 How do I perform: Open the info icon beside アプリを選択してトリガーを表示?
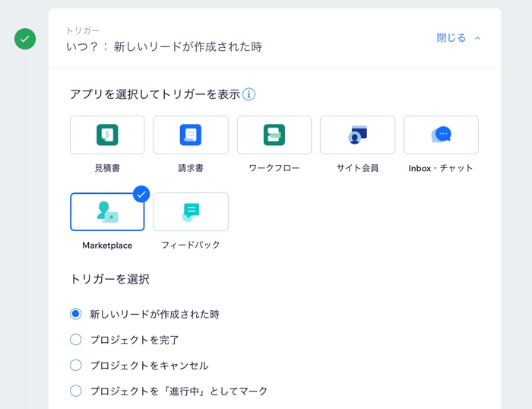(x=249, y=94)
